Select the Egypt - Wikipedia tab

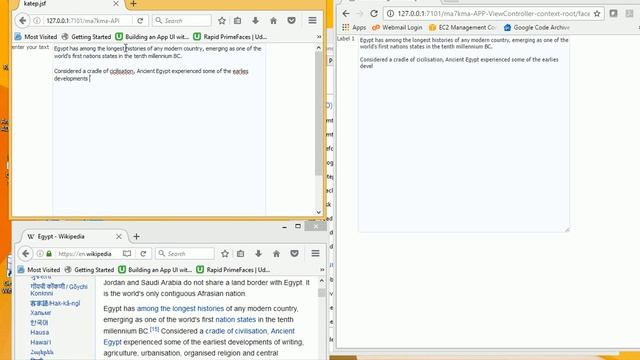click(x=73, y=236)
